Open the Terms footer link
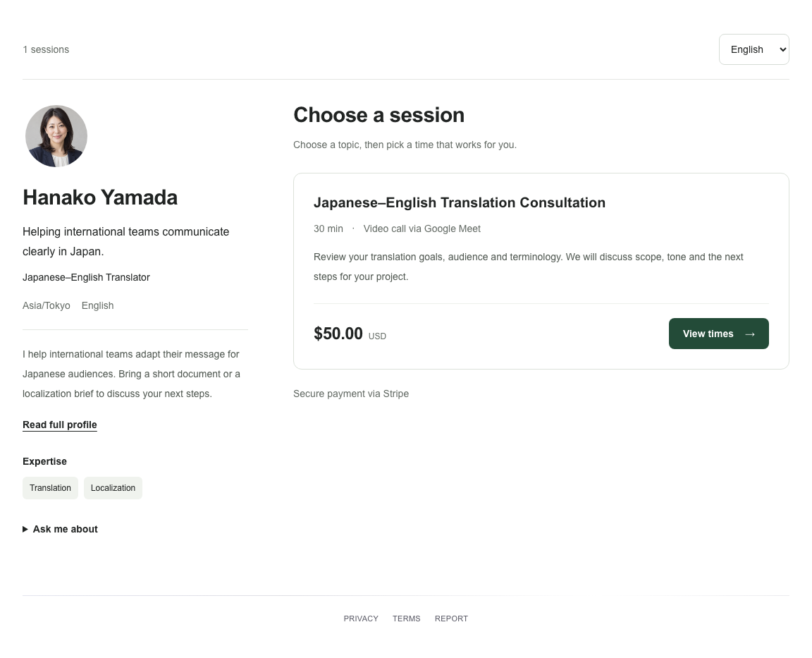Screen dimensions: 812x658 (407, 619)
